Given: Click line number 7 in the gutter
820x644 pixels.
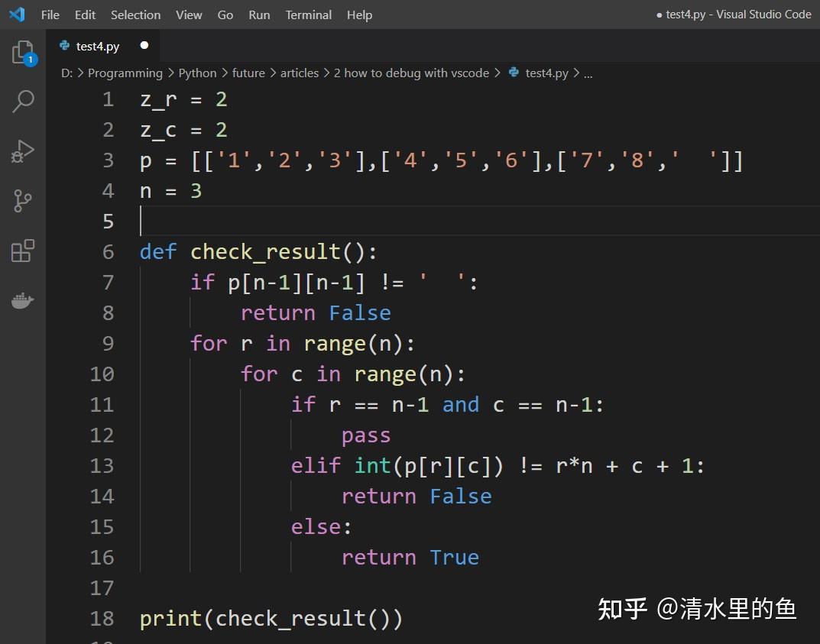Looking at the screenshot, I should (108, 282).
